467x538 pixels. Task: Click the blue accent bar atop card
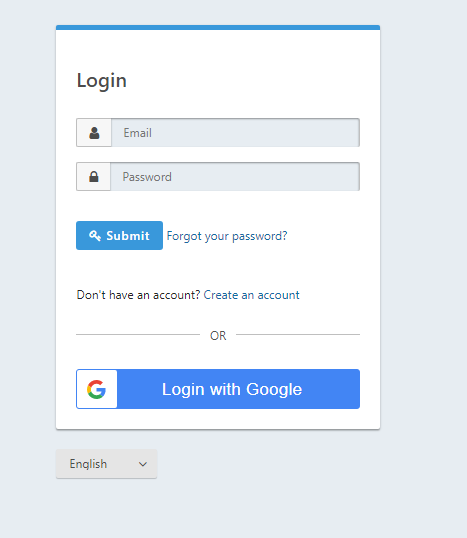pos(218,27)
